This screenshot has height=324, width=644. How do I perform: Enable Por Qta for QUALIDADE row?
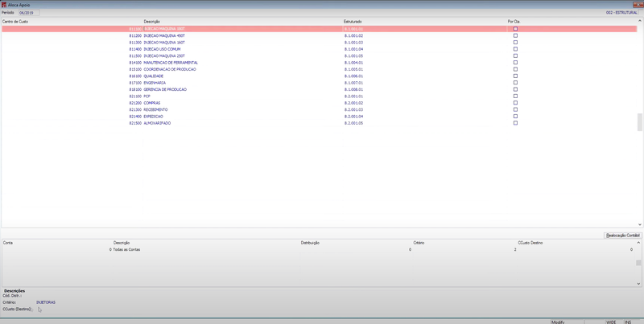coord(515,76)
